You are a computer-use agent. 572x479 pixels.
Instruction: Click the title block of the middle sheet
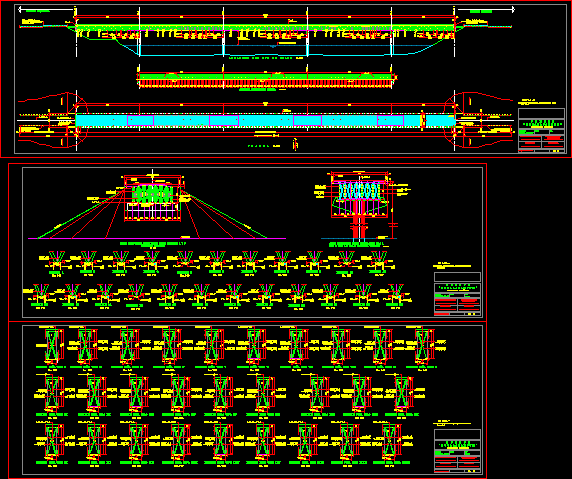click(x=457, y=294)
